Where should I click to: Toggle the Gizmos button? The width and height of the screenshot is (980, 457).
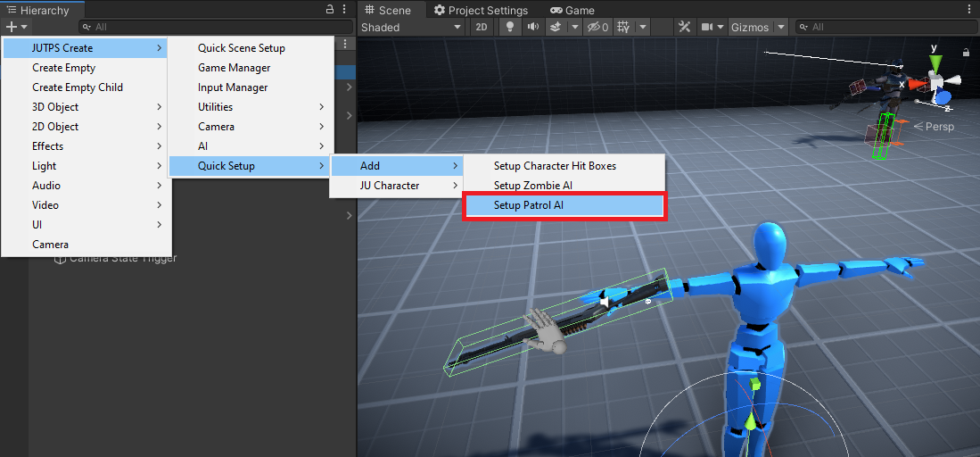(x=751, y=27)
